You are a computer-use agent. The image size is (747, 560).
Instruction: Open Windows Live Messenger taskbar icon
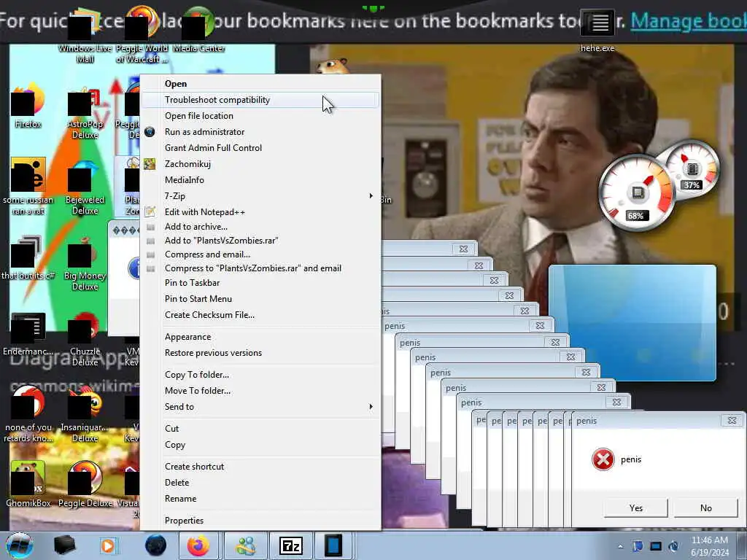(x=246, y=545)
